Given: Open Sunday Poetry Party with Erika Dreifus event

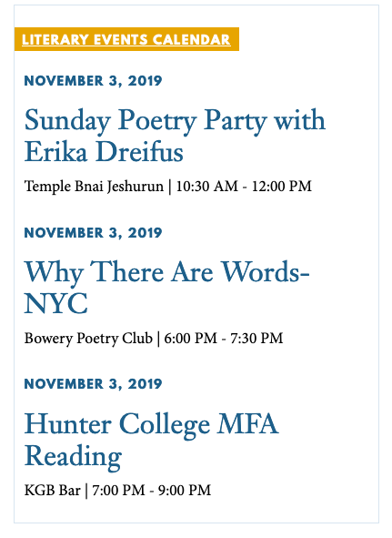Looking at the screenshot, I should coord(175,136).
